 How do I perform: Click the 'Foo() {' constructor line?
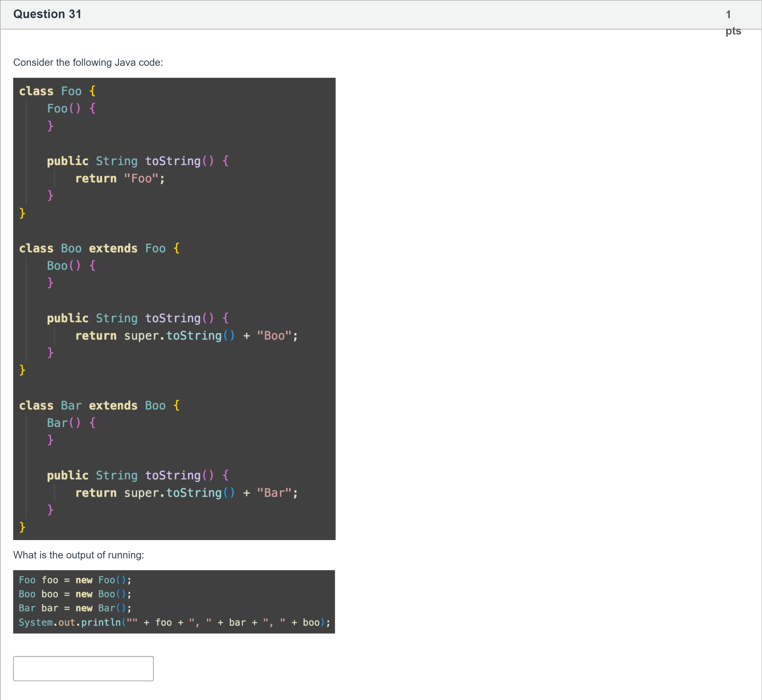pos(71,108)
